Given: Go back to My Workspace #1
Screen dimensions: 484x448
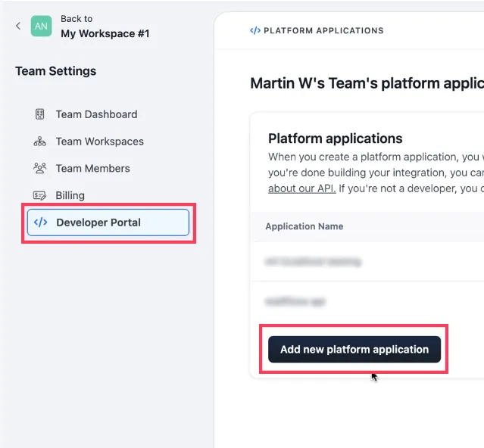Looking at the screenshot, I should 105,33.
